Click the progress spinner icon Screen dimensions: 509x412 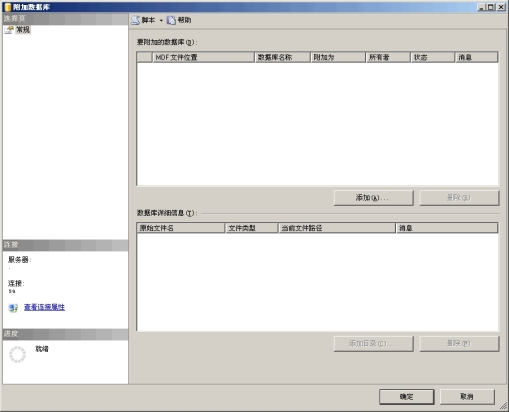coord(17,354)
